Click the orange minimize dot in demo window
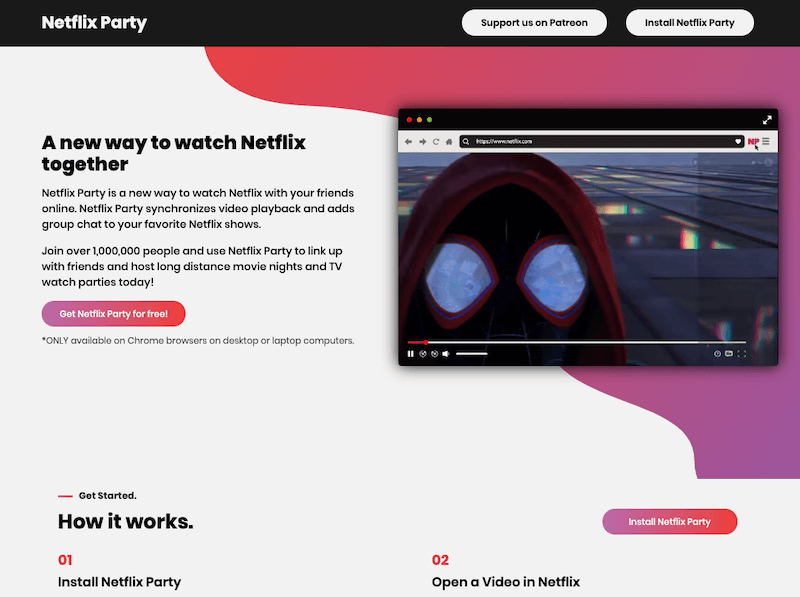Viewport: 800px width, 597px height. (x=419, y=120)
